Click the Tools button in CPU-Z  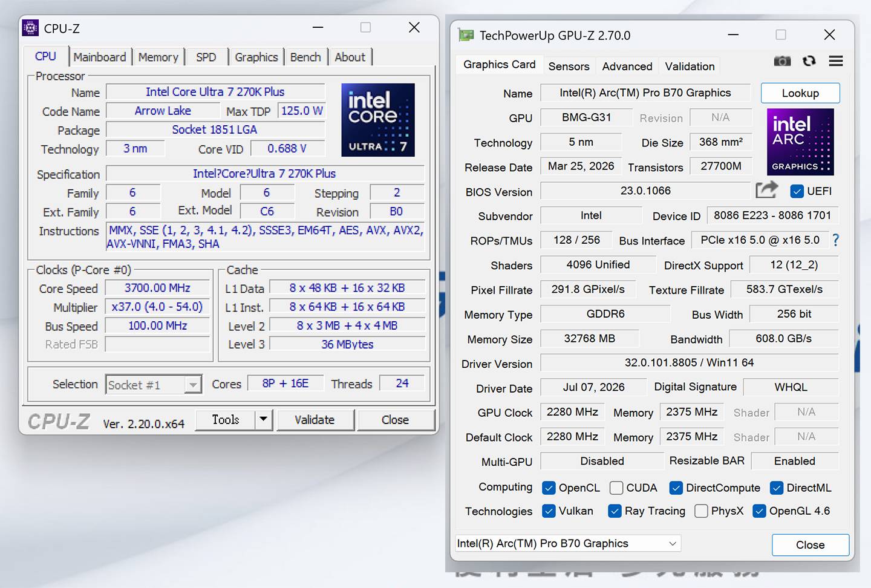click(x=226, y=419)
